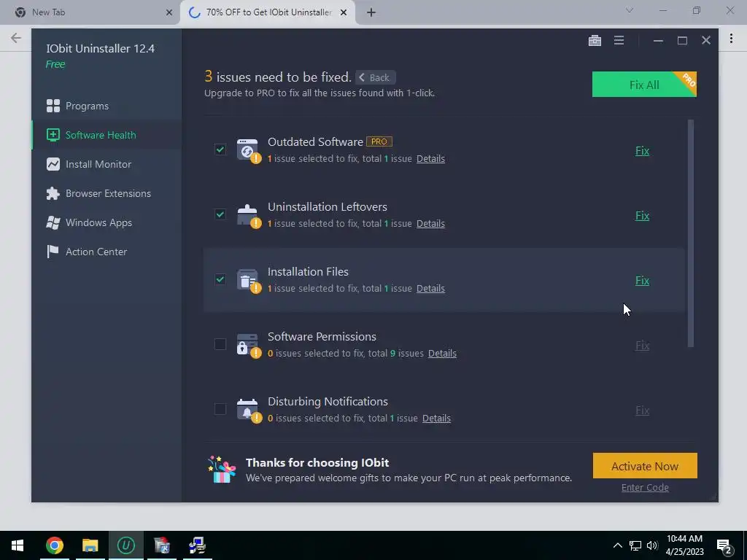Click the Disturbing Notifications bell icon
Image resolution: width=747 pixels, height=560 pixels.
click(248, 410)
